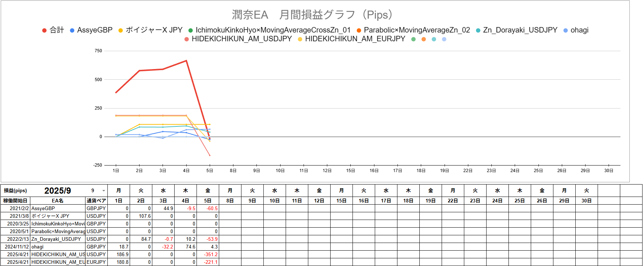Select EURJPY currency pair cell
The image size is (644, 266).
click(x=96, y=262)
